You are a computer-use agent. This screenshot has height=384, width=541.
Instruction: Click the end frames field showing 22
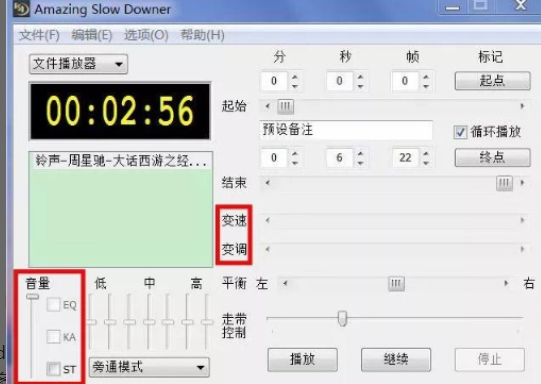coord(405,158)
